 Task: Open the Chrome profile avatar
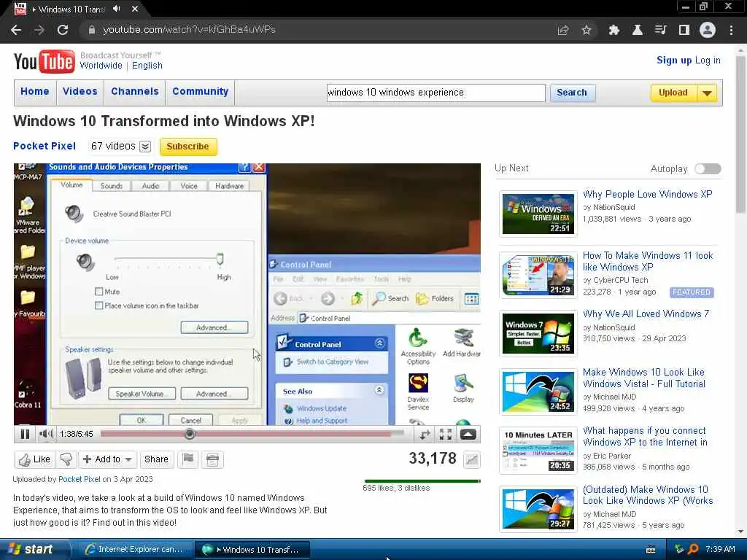tap(708, 30)
